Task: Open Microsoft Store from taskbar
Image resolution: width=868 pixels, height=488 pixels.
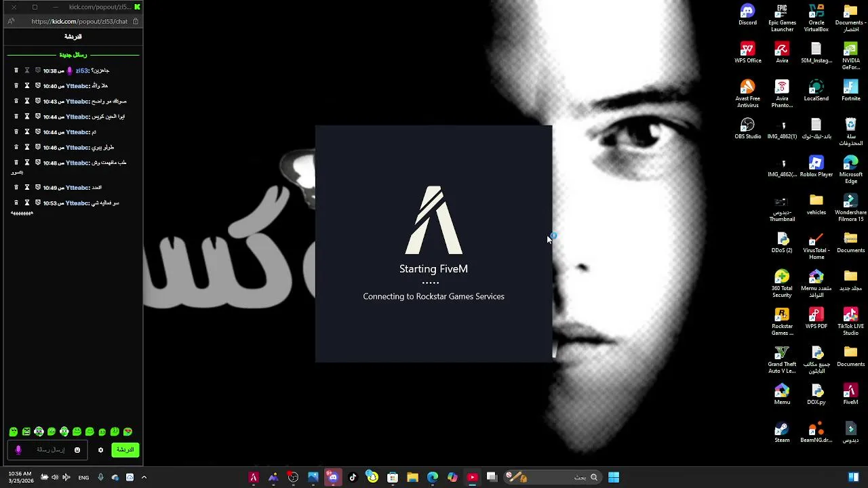Action: [393, 477]
